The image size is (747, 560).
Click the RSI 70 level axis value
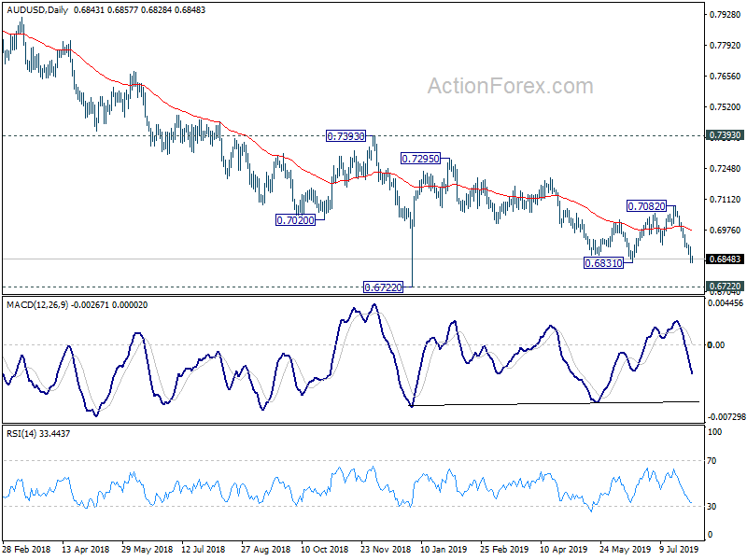click(712, 460)
